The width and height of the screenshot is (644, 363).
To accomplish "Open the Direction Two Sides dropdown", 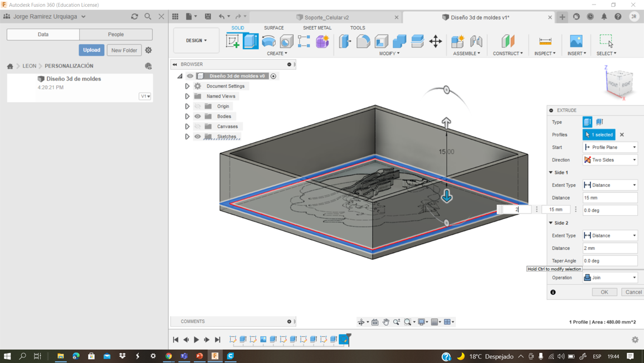I will (x=610, y=160).
